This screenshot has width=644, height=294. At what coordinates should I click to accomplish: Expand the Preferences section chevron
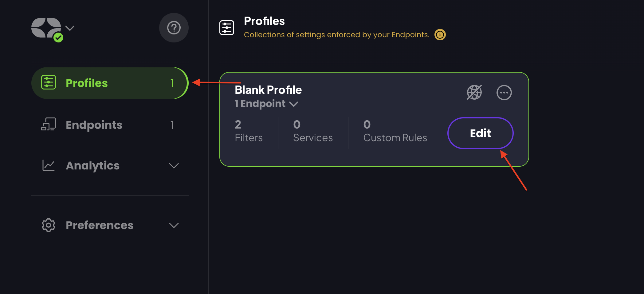(174, 225)
